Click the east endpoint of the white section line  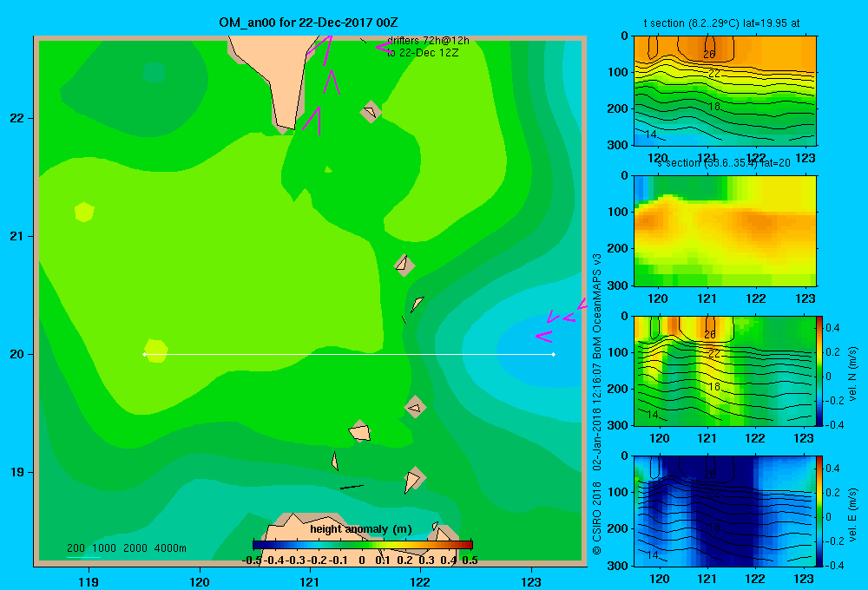coord(554,354)
